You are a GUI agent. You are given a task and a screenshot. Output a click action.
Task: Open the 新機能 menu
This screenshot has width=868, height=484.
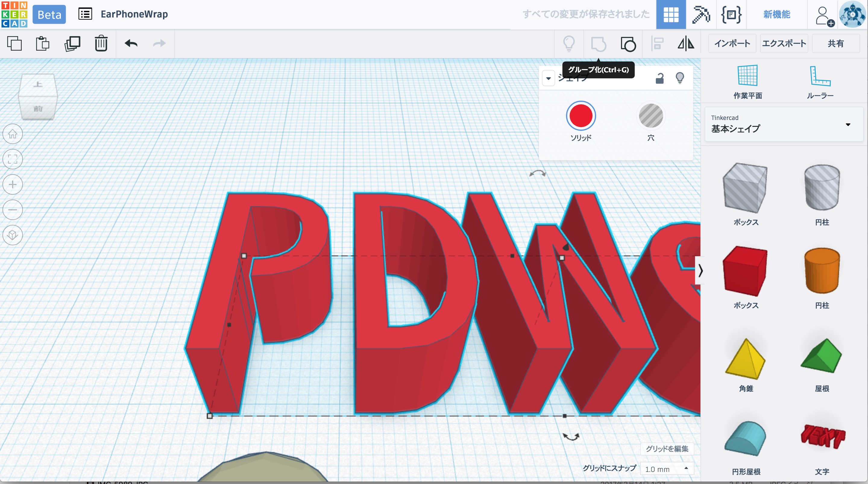point(776,14)
